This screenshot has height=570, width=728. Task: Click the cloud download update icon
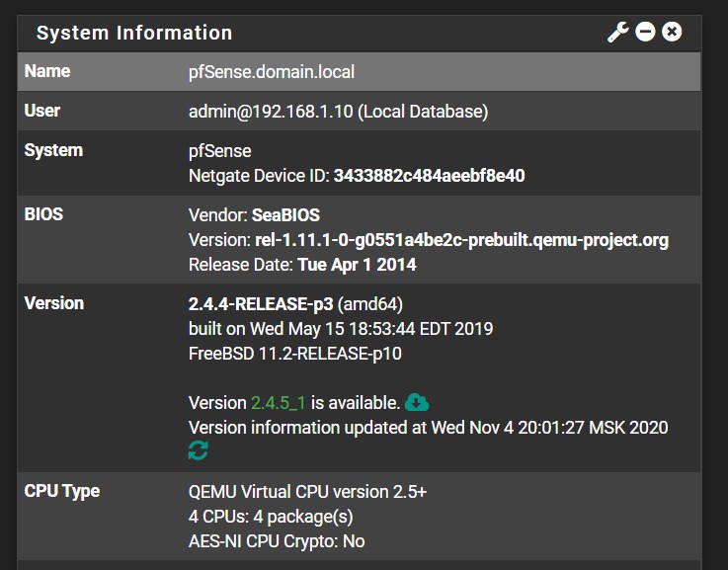417,402
